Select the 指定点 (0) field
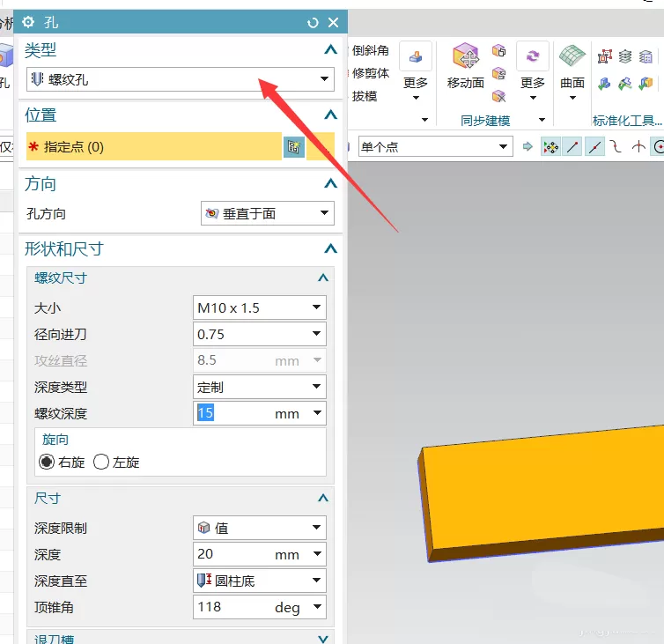The width and height of the screenshot is (664, 644). click(x=154, y=146)
